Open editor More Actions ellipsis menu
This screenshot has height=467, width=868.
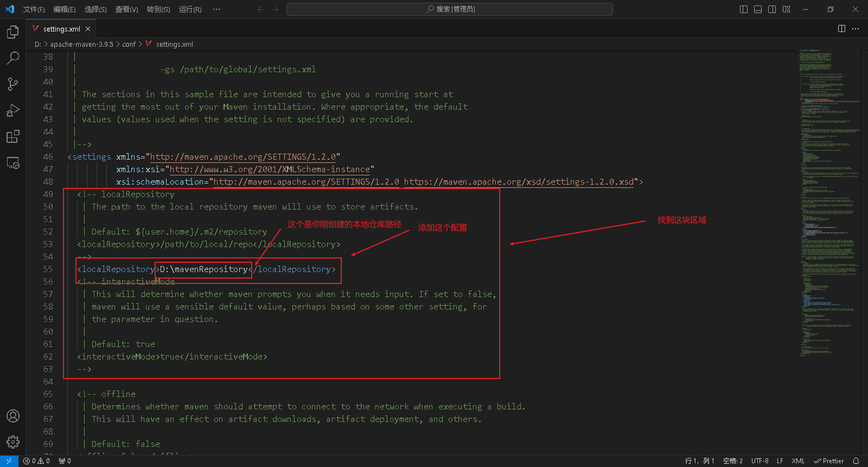click(x=856, y=29)
